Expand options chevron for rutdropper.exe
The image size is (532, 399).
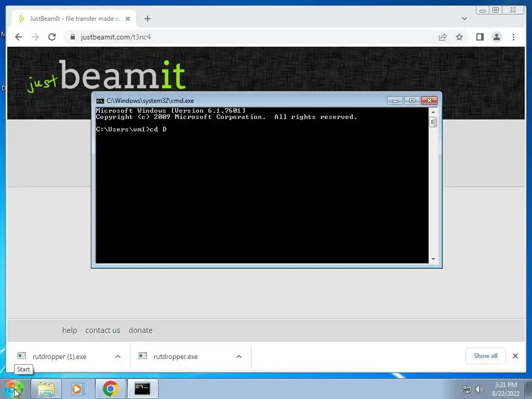239,356
